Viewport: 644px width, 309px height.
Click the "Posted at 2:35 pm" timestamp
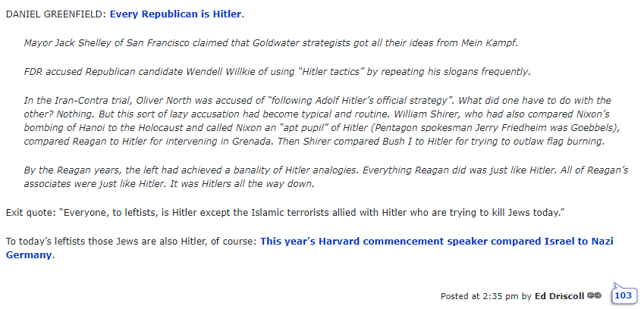(x=479, y=295)
